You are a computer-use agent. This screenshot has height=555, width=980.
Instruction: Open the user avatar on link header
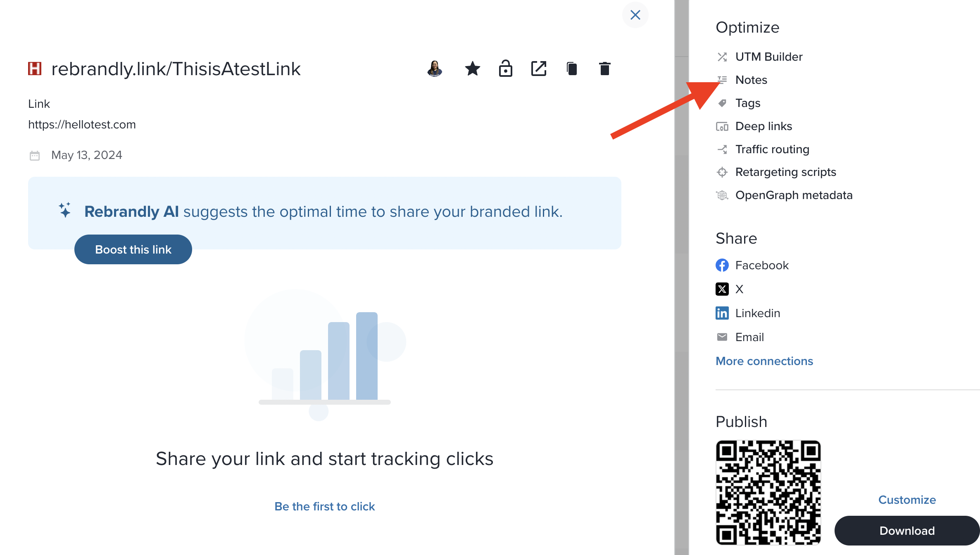(435, 69)
